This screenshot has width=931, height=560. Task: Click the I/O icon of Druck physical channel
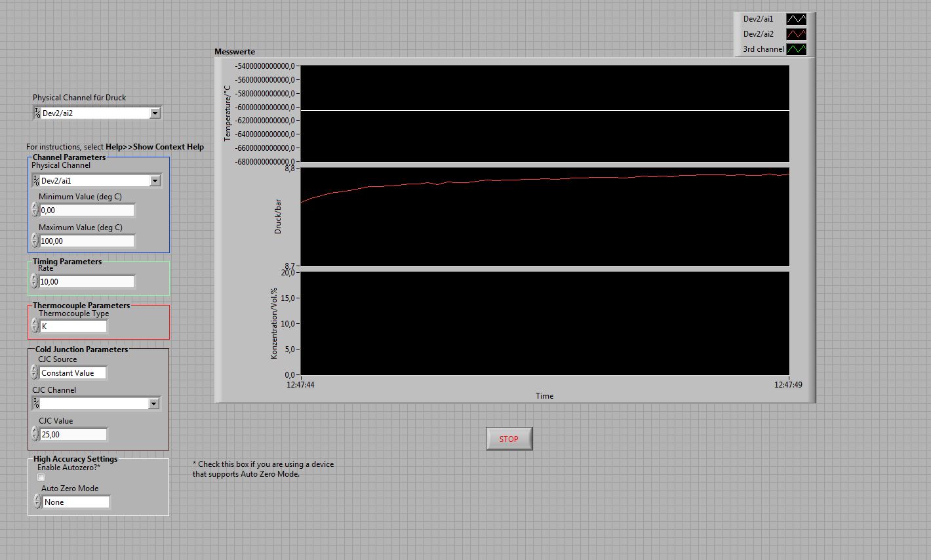pos(37,113)
